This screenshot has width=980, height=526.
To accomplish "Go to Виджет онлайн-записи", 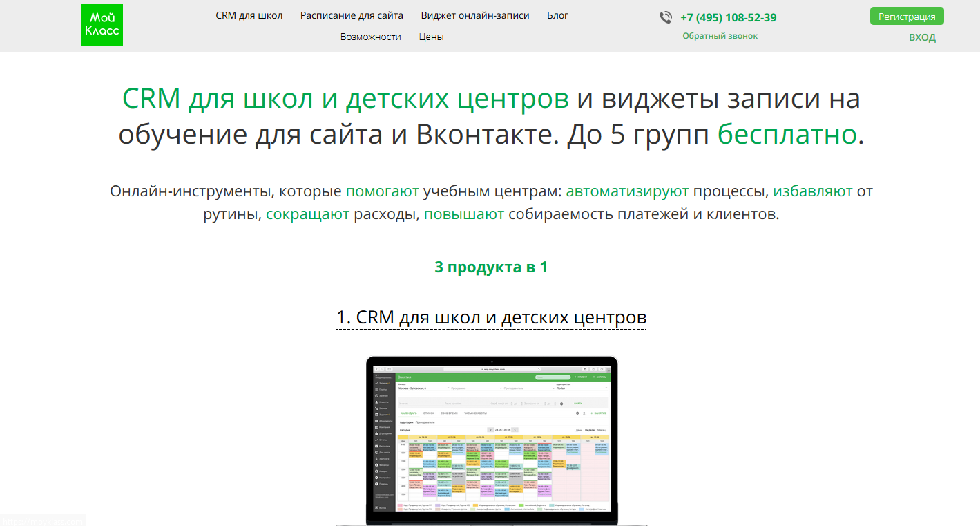I will (475, 15).
